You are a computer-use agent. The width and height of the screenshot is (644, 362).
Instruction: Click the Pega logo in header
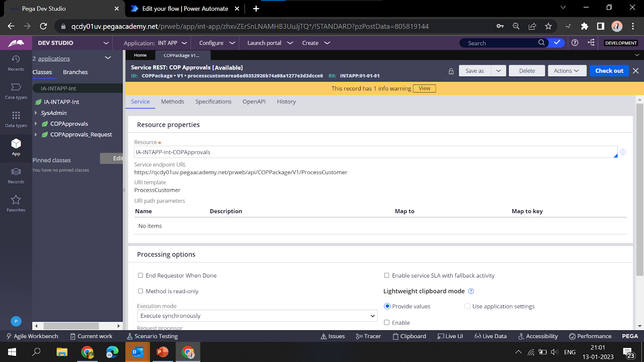tap(16, 43)
